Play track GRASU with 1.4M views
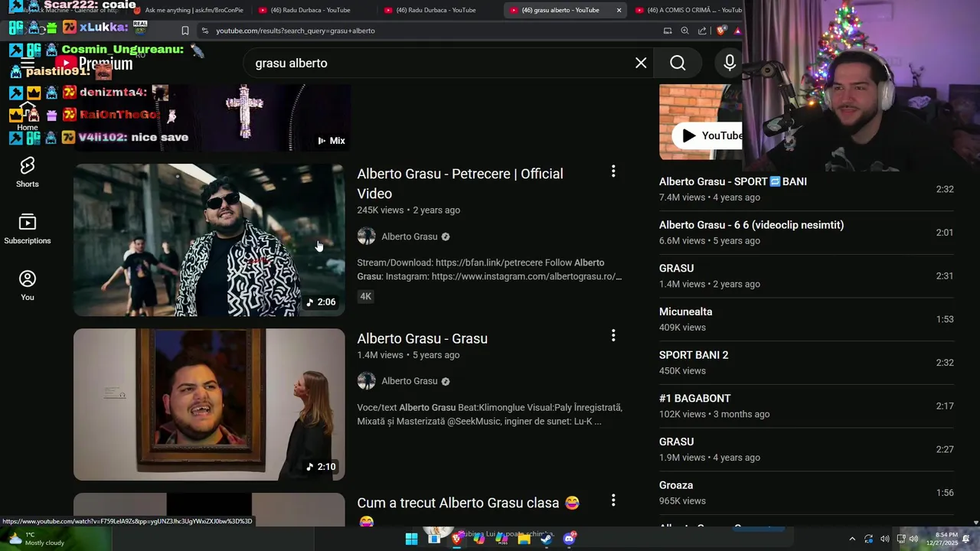 coord(806,275)
